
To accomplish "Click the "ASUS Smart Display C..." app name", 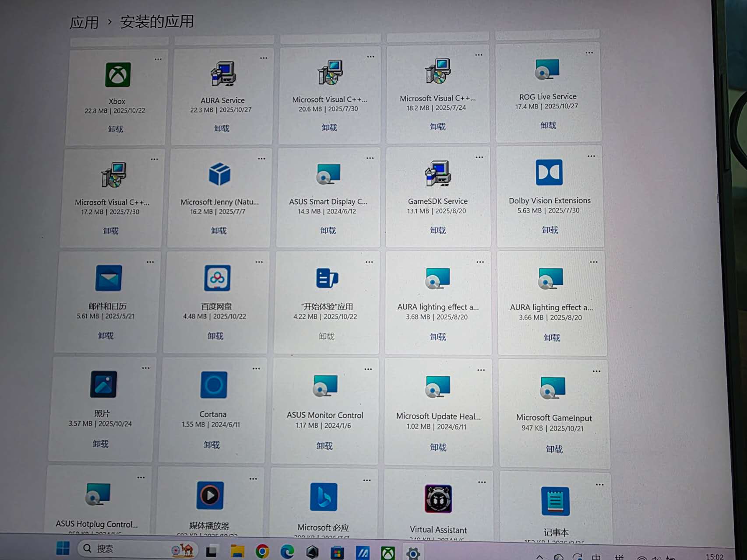I will [328, 202].
